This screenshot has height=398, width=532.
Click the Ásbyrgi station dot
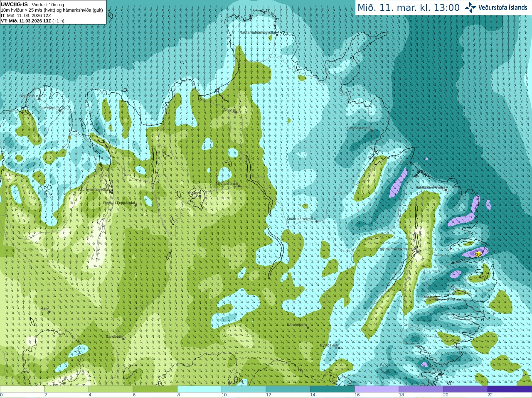pos(236,112)
